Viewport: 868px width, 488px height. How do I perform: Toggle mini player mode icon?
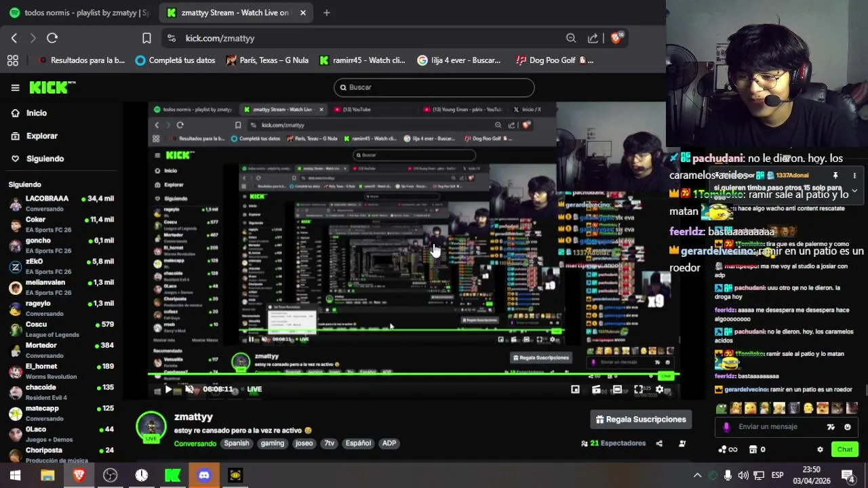click(x=575, y=390)
